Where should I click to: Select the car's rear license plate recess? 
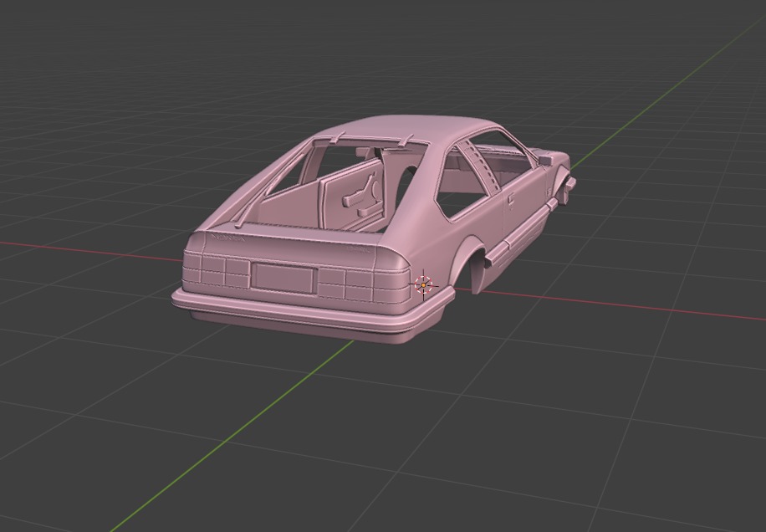click(x=283, y=278)
